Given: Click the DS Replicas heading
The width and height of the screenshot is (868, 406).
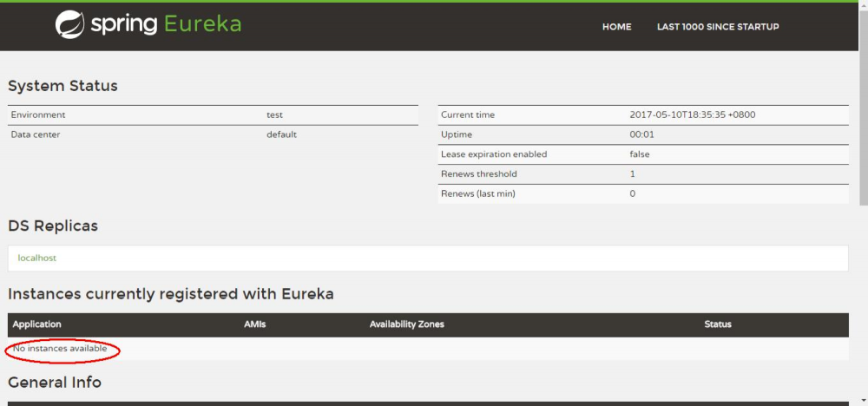Looking at the screenshot, I should pyautogui.click(x=53, y=226).
